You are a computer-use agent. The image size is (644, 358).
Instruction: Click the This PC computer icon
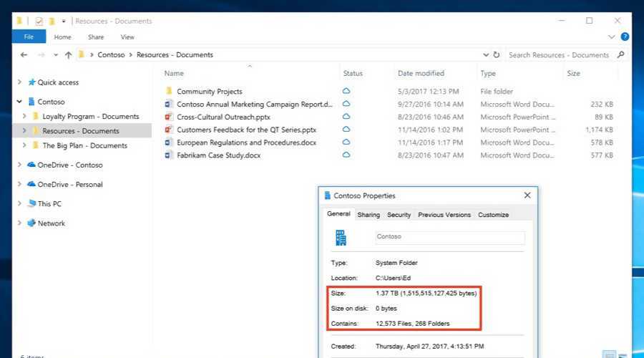click(x=31, y=203)
